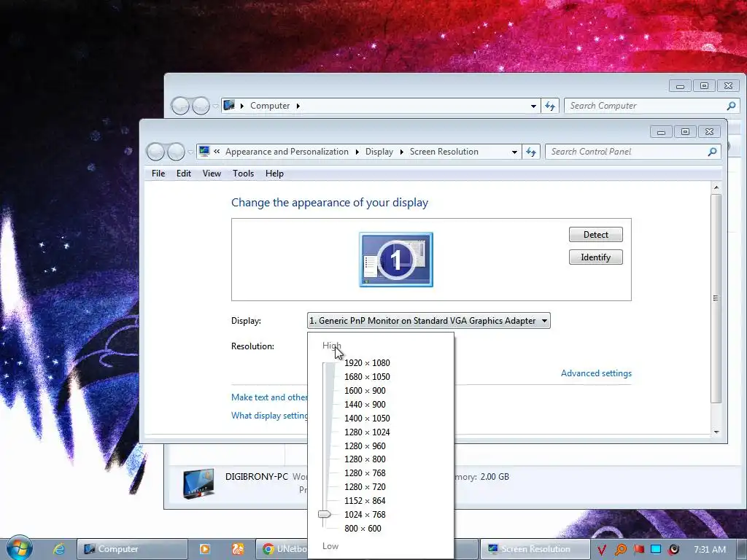Launch Internet Explorer from the taskbar

[x=59, y=549]
